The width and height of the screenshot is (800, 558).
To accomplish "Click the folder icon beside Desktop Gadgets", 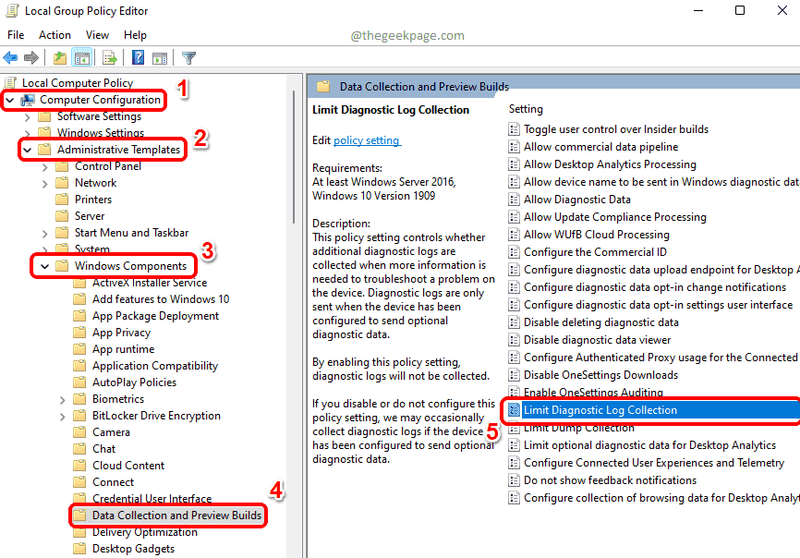I will tap(80, 549).
